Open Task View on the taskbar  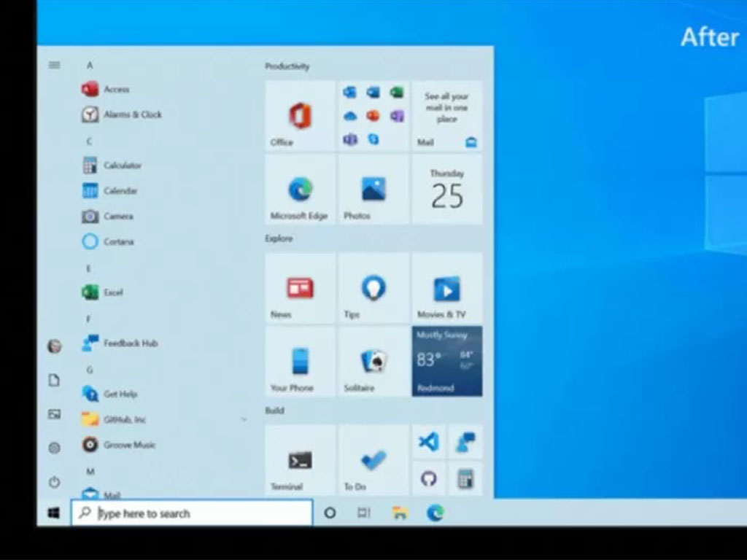click(x=364, y=513)
